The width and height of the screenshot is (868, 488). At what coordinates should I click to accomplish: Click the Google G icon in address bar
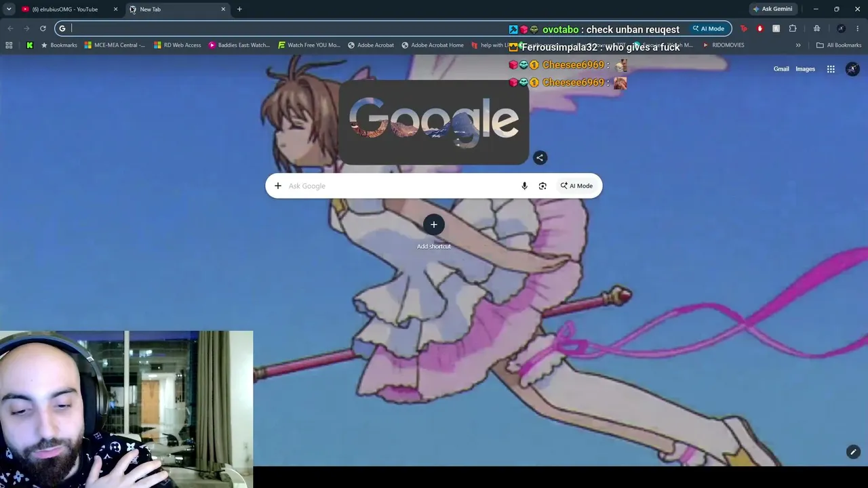tap(62, 28)
